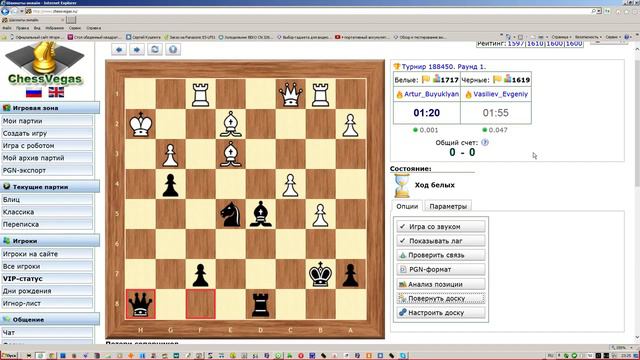Collapse the Игроки sidebar section
Screen dimensions: 640x360
50,241
